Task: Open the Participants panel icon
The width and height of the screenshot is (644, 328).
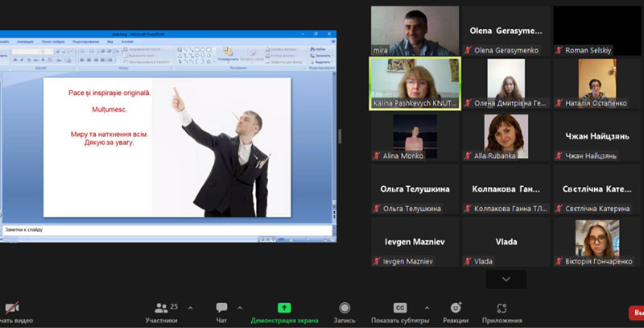Action: pos(162,307)
